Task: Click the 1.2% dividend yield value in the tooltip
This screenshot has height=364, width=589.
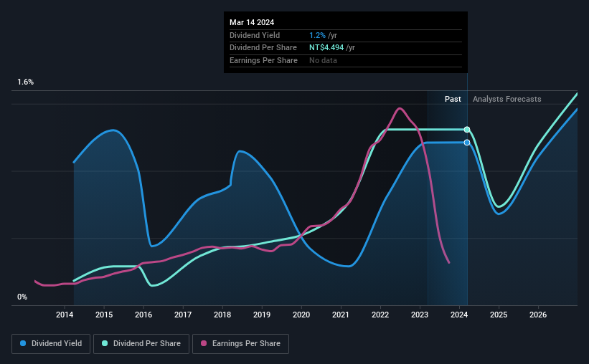Action: tap(317, 35)
